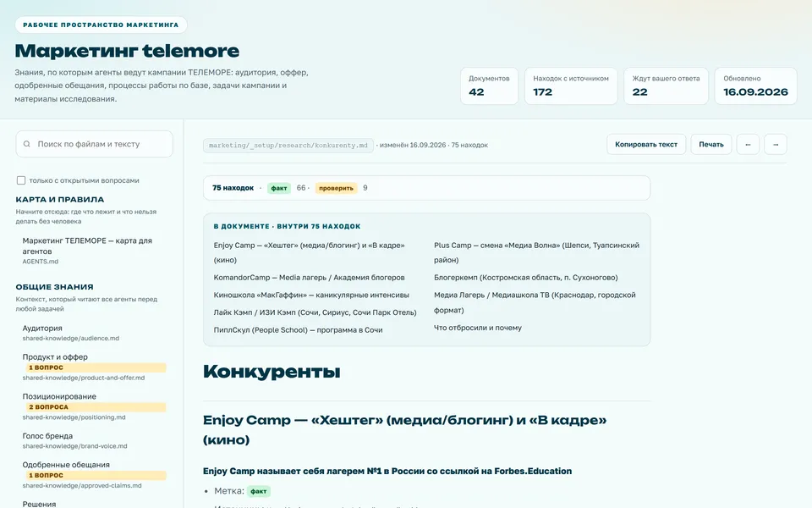812x508 pixels.
Task: Open «ПиплСкул (People School)» contents link
Action: pyautogui.click(x=299, y=329)
